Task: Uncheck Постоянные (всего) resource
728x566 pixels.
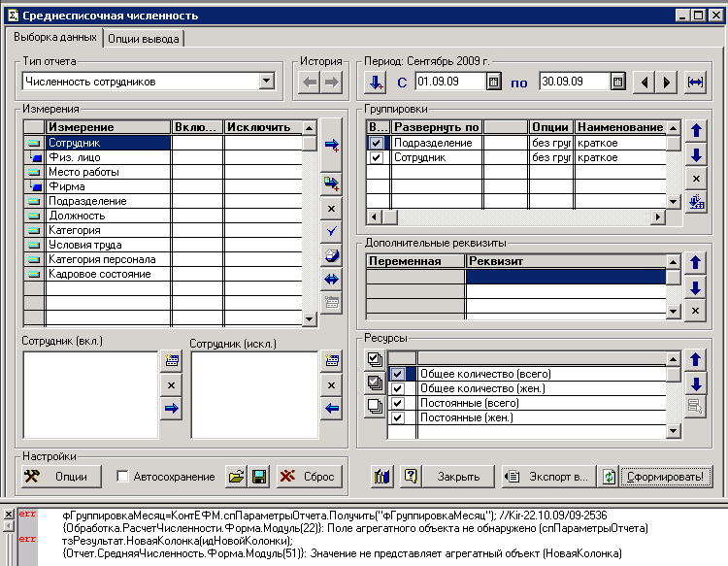Action: pyautogui.click(x=397, y=403)
